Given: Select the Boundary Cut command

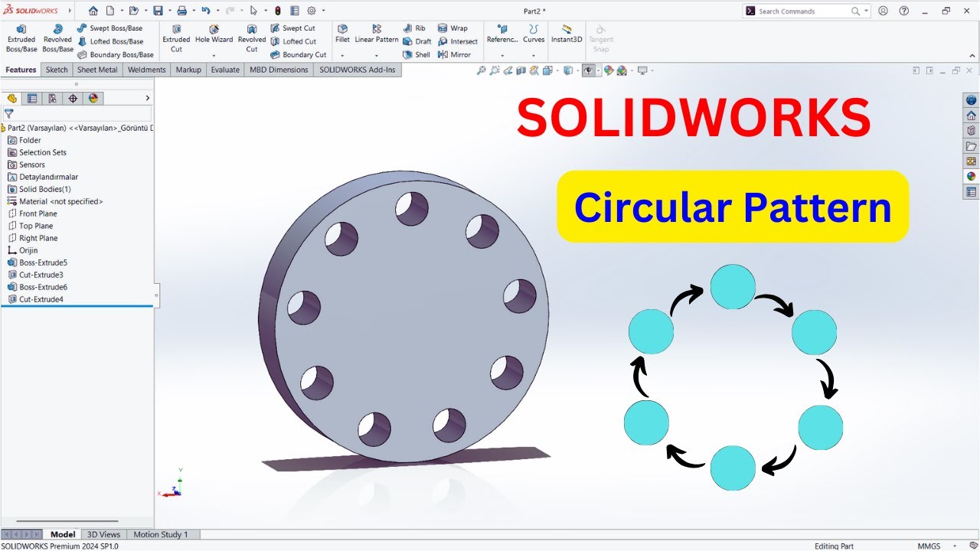Looking at the screenshot, I should tap(299, 54).
